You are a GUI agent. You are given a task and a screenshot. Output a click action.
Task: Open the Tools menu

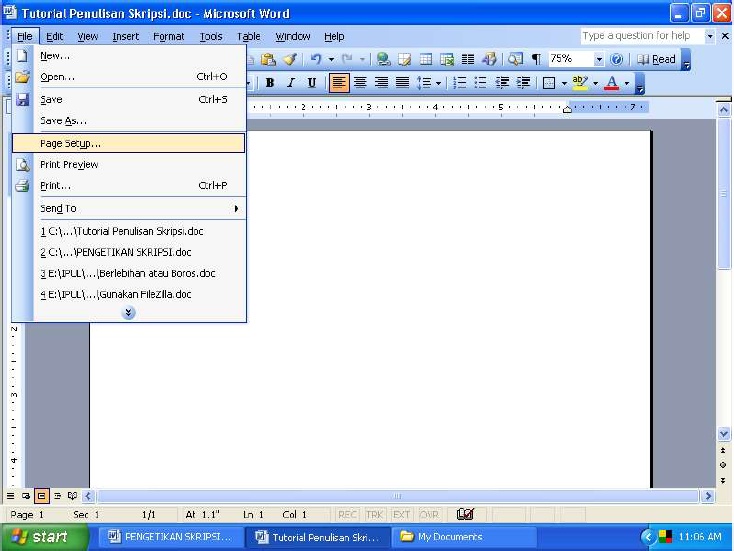[211, 37]
